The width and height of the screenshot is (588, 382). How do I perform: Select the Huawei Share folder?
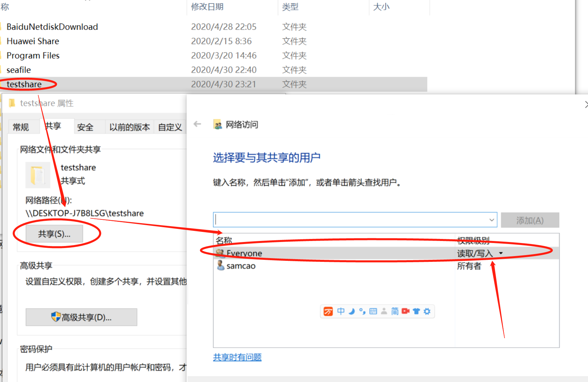(x=33, y=41)
